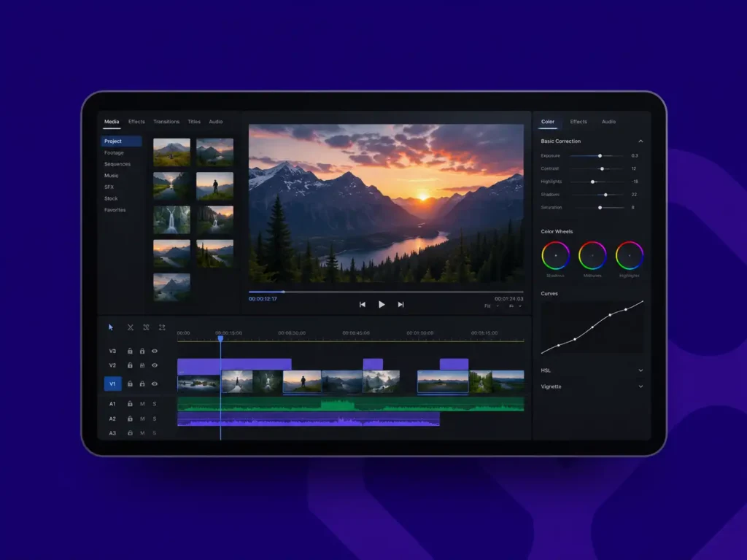Skip to previous clip button

coord(362,304)
